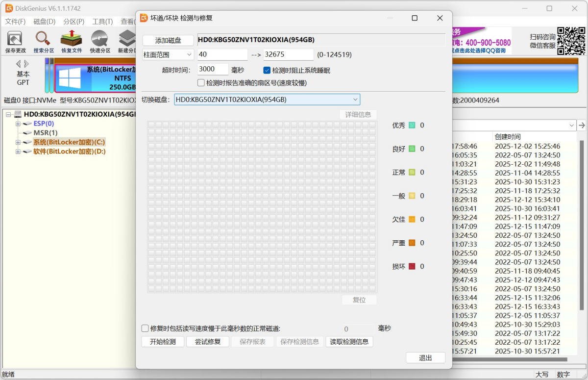The width and height of the screenshot is (588, 380).
Task: Expand the ESP(0) tree node
Action: click(x=17, y=124)
